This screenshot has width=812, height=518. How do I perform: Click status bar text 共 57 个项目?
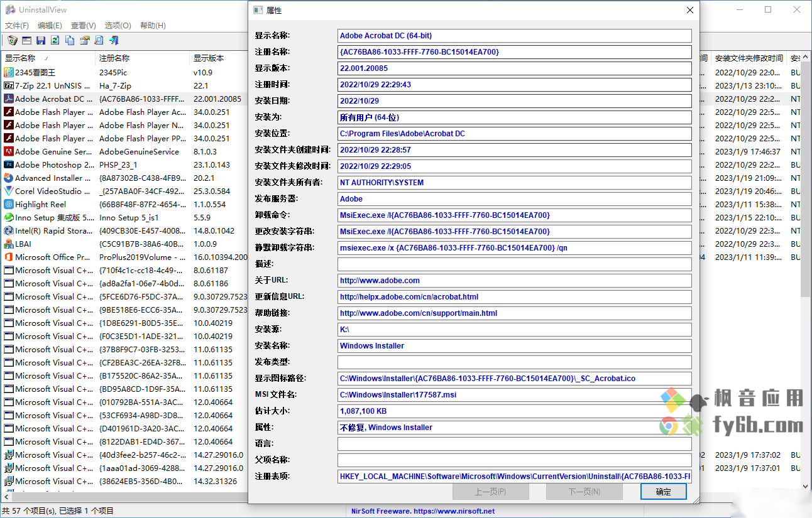(x=58, y=511)
